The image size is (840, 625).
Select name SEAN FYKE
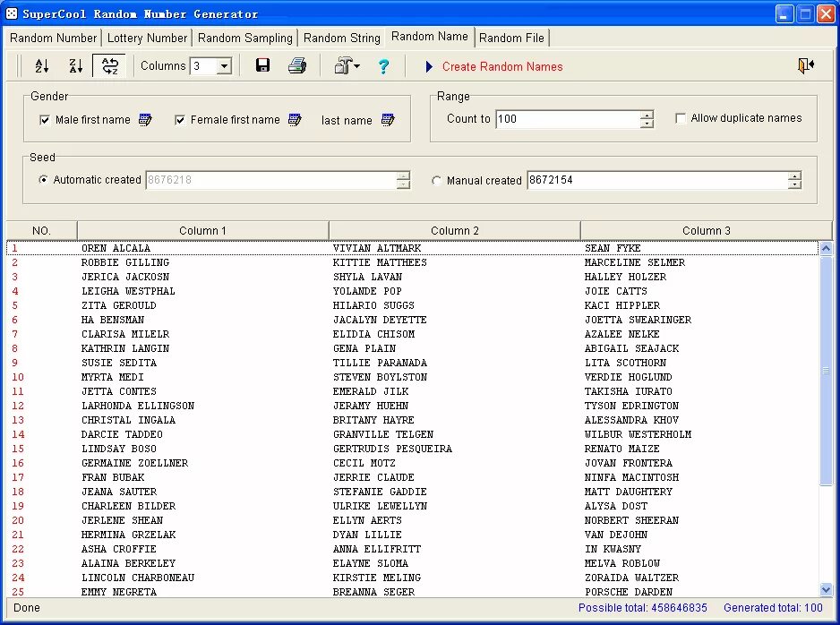point(613,248)
